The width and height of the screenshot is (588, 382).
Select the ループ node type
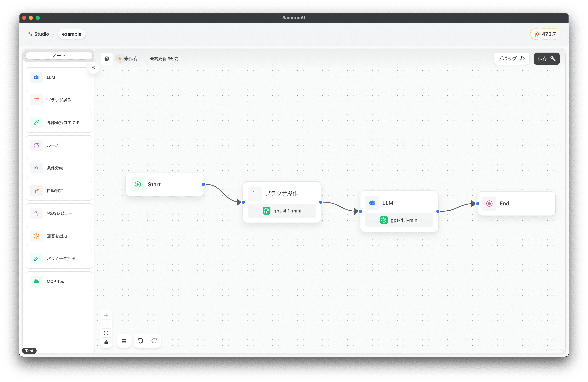point(59,145)
